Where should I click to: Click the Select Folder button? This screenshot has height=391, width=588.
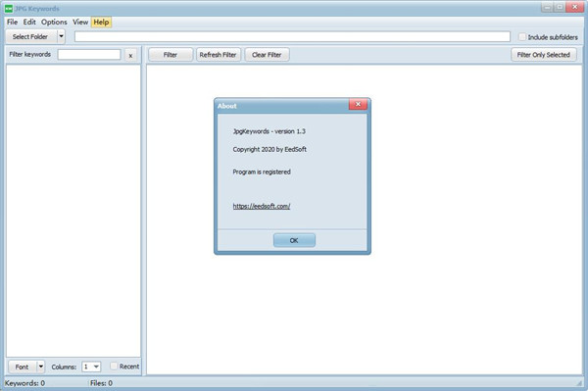click(30, 36)
